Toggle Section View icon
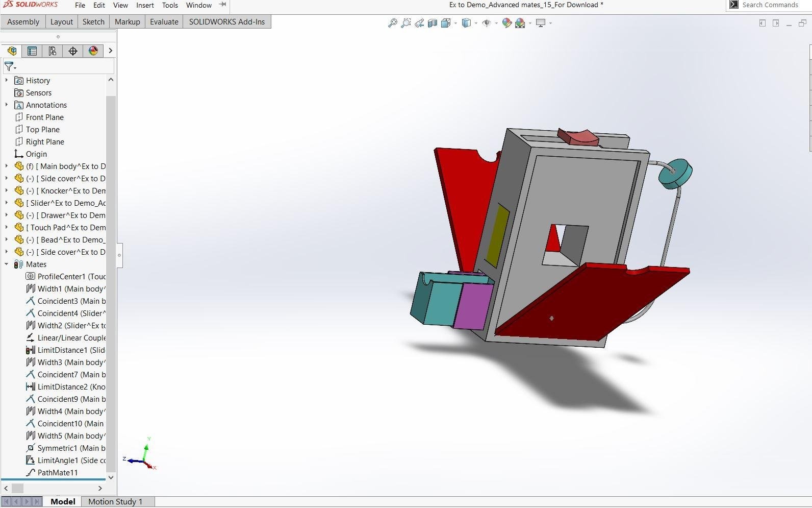The height and width of the screenshot is (508, 812). pyautogui.click(x=433, y=23)
